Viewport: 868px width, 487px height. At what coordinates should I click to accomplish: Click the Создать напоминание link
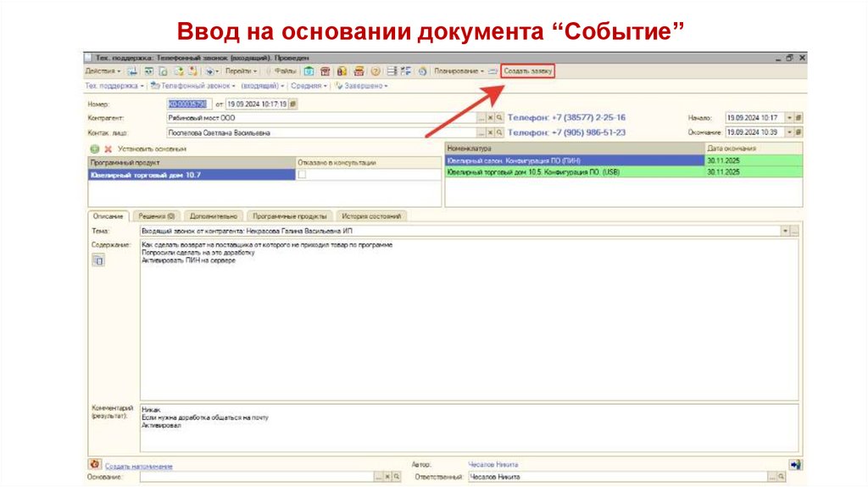[x=138, y=467]
